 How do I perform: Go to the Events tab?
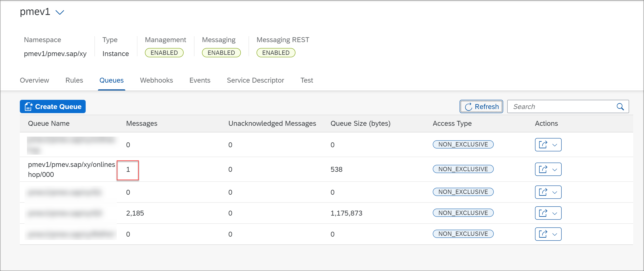200,80
